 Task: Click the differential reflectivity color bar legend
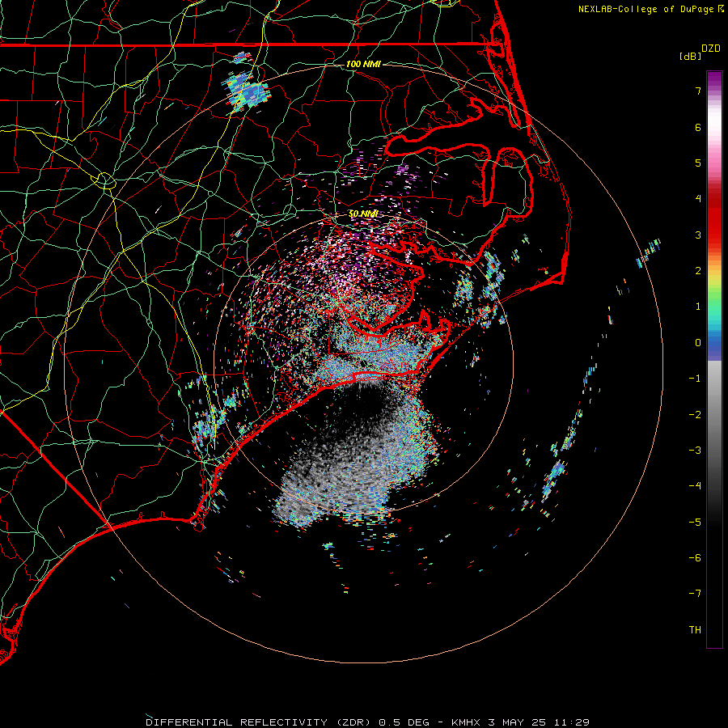pyautogui.click(x=714, y=359)
